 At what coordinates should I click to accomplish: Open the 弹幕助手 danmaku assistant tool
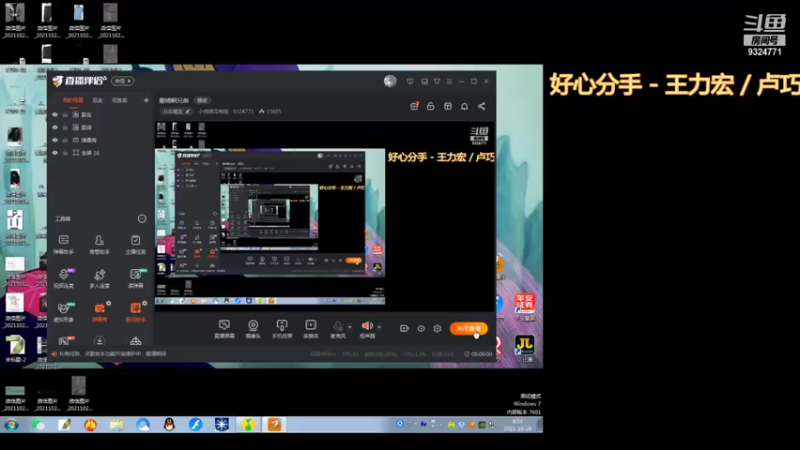pyautogui.click(x=64, y=243)
